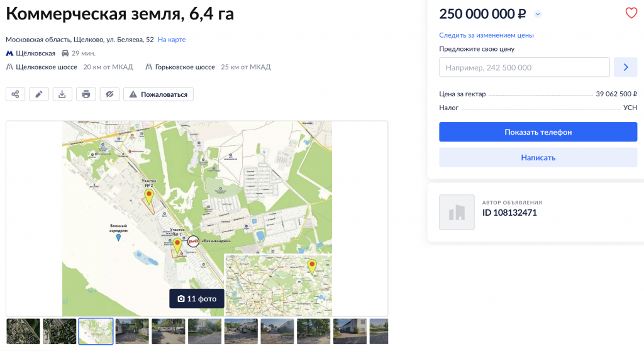Select the second aerial photo thumbnail

point(60,331)
